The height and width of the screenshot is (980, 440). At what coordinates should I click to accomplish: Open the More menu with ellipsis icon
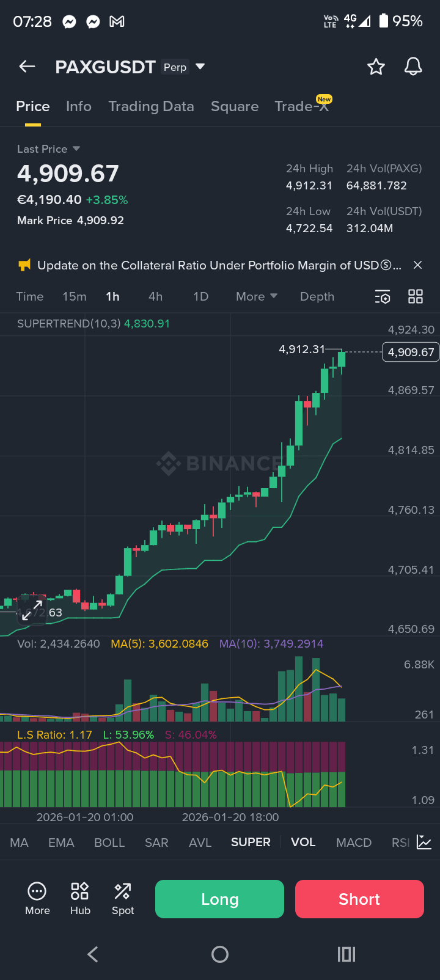tap(37, 899)
